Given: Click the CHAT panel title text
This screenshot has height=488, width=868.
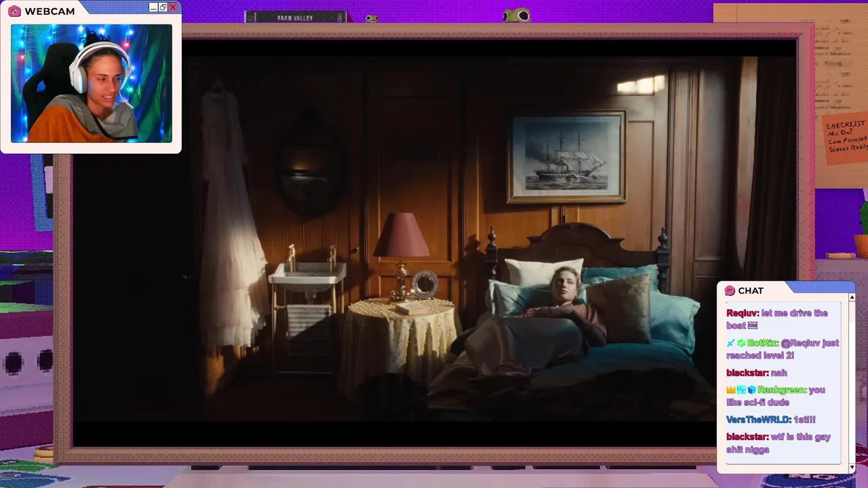Looking at the screenshot, I should click(751, 291).
